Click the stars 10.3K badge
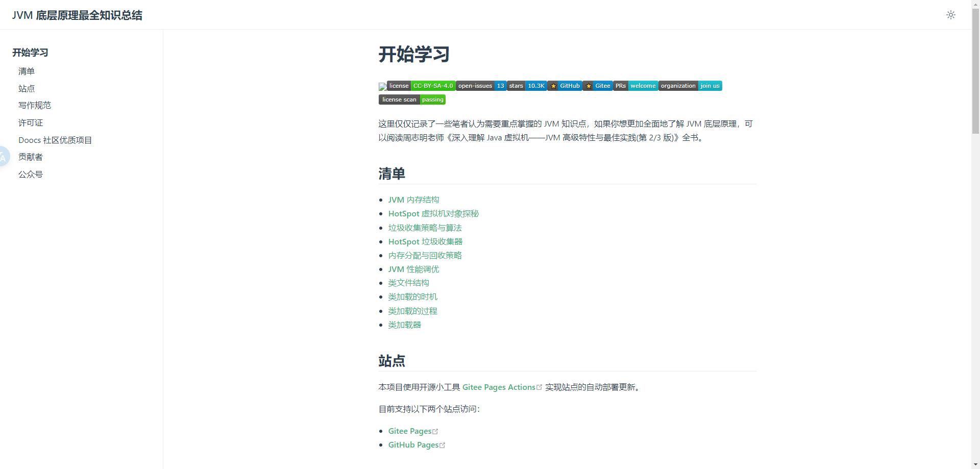This screenshot has height=469, width=980. (527, 86)
